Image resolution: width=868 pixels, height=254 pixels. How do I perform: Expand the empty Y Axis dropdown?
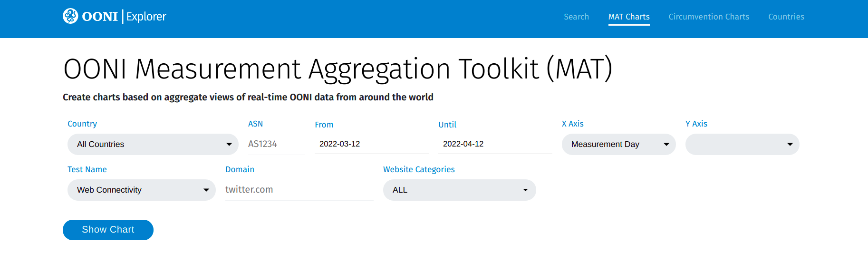tap(742, 144)
